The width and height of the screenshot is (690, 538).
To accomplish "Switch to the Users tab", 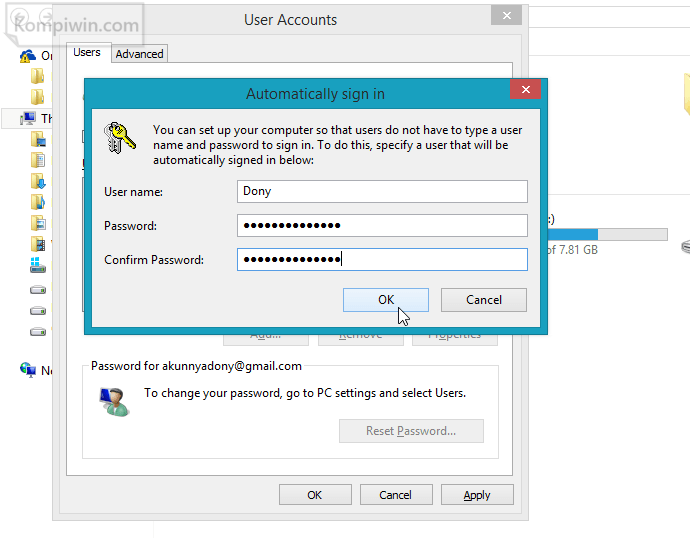I will click(88, 52).
